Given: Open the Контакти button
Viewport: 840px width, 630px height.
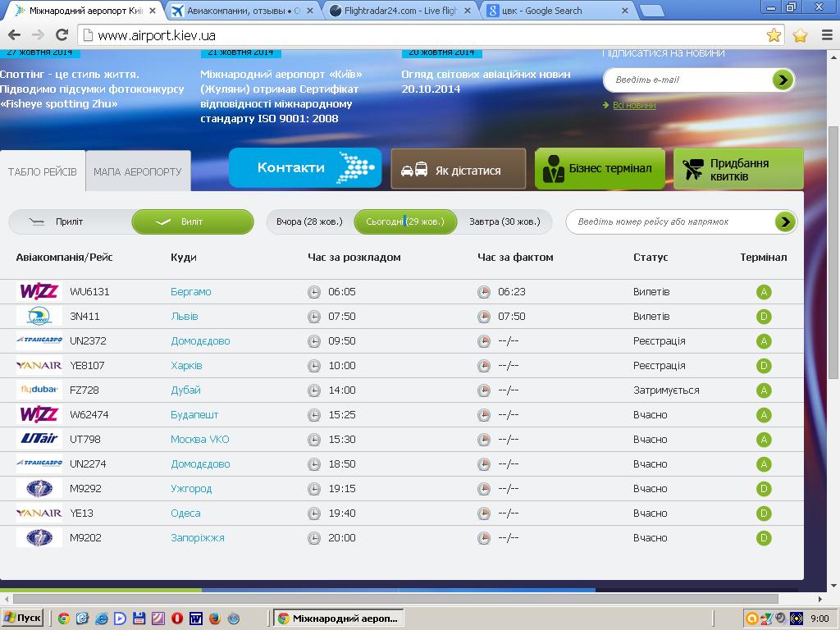Looking at the screenshot, I should point(304,167).
